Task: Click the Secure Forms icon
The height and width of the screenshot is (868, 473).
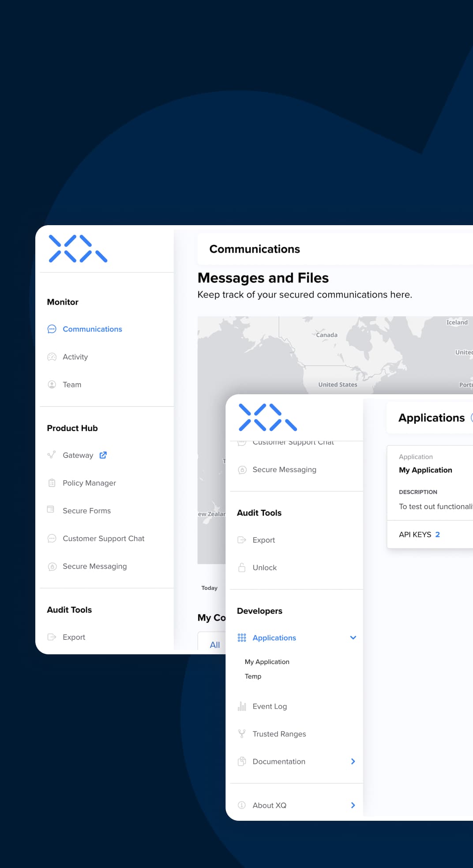Action: click(x=51, y=509)
